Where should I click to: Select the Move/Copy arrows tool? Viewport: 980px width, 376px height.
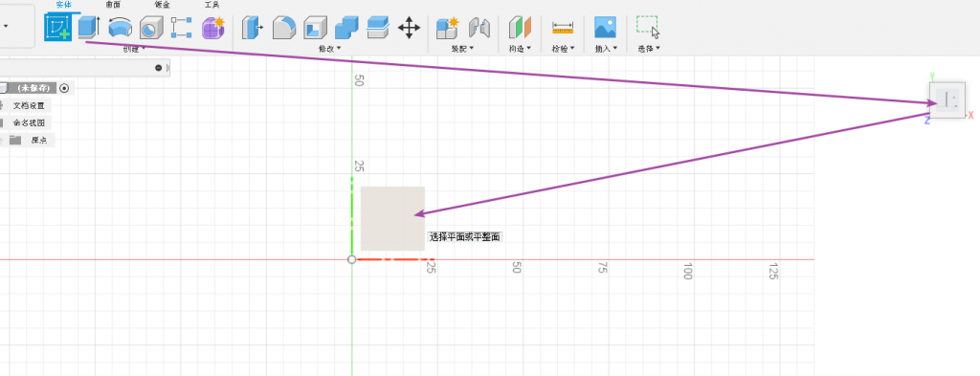pos(409,28)
